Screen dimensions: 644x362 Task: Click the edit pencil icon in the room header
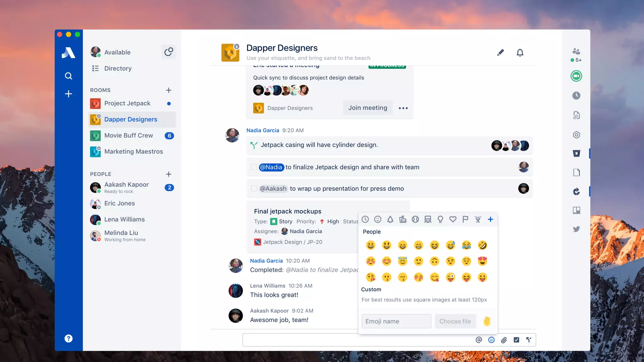pos(500,52)
